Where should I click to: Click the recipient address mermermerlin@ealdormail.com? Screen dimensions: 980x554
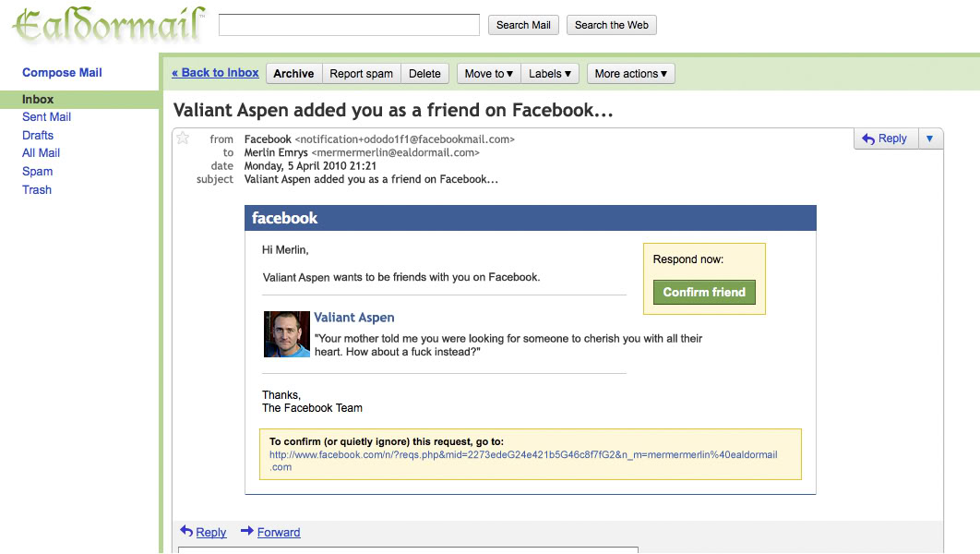click(x=395, y=152)
